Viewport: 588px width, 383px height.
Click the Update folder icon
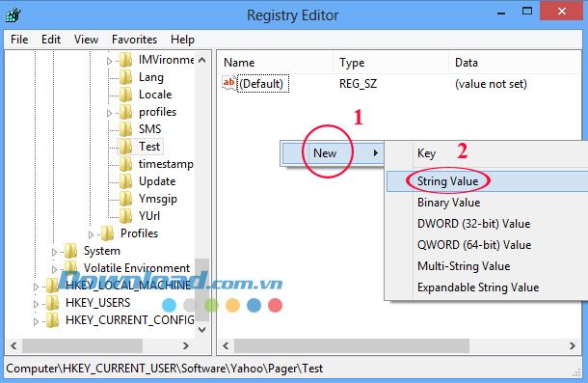click(125, 181)
